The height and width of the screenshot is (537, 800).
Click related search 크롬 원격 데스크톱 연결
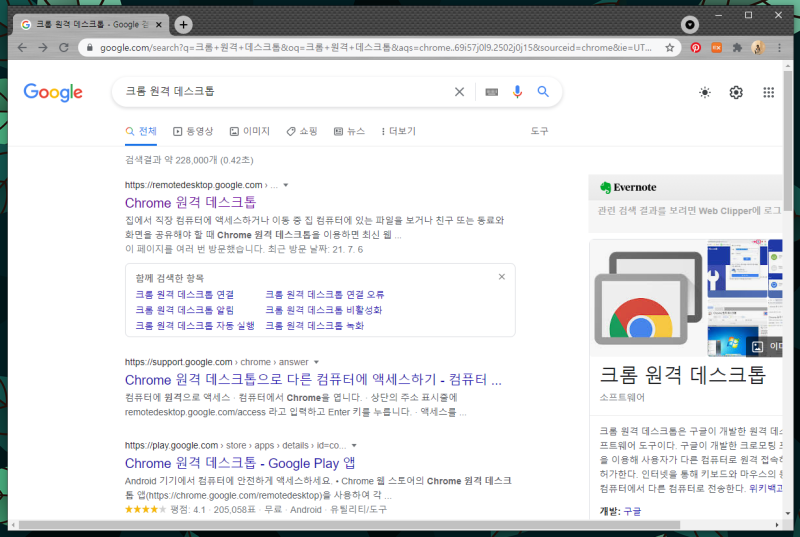tap(185, 295)
